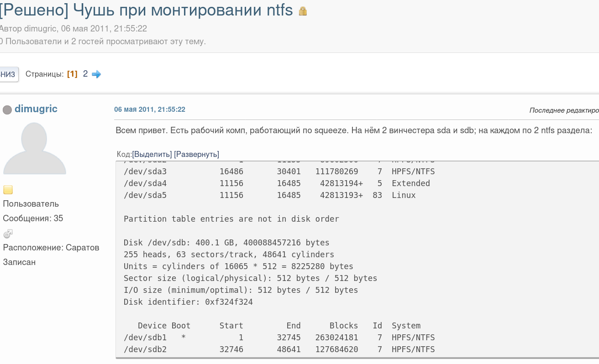The image size is (599, 364).
Task: Click the 'Записан' label under the profile
Action: [x=19, y=262]
